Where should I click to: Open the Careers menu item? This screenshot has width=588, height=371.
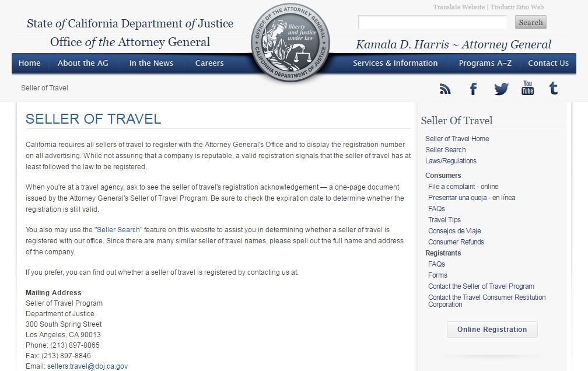pos(209,63)
